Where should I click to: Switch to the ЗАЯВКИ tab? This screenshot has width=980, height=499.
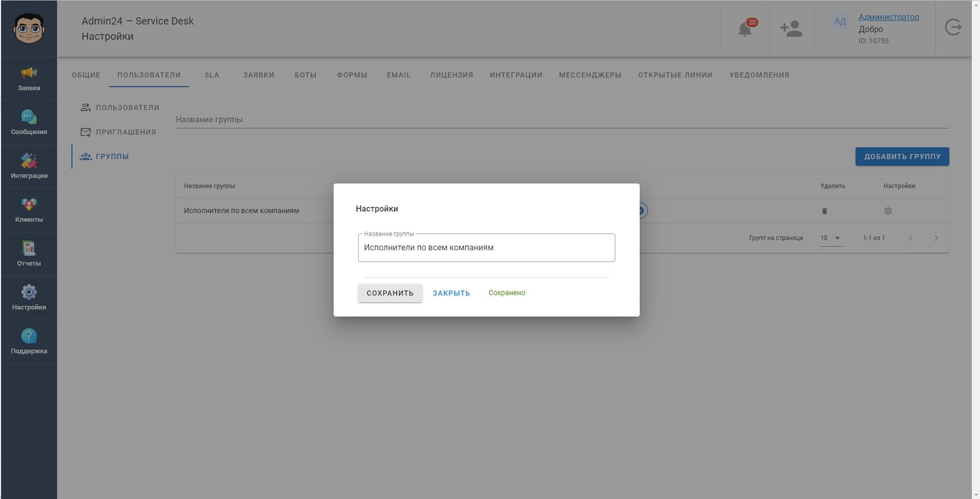coord(258,75)
